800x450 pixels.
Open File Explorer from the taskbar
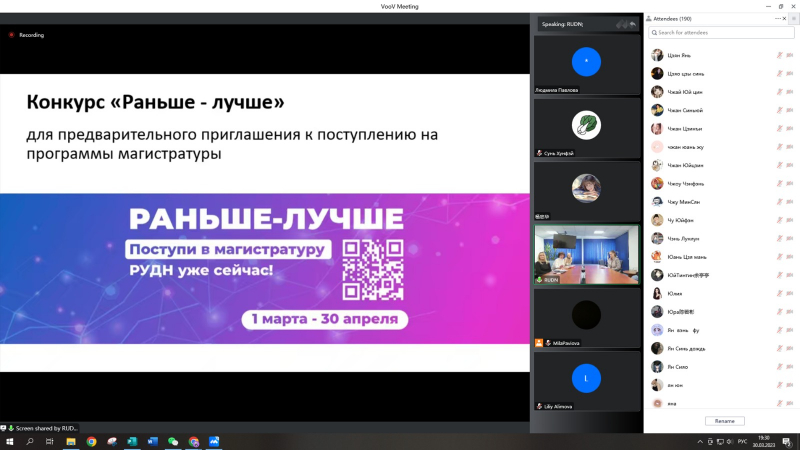pos(71,441)
